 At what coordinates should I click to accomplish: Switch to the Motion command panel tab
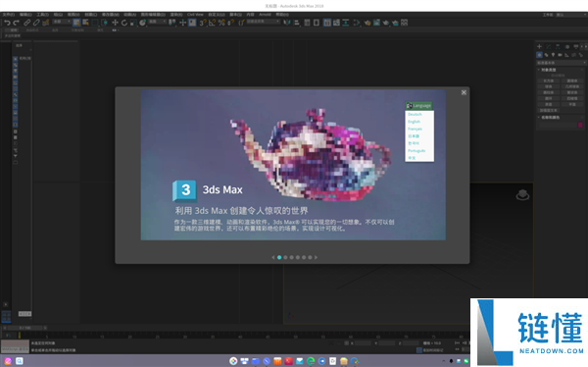[x=567, y=46]
